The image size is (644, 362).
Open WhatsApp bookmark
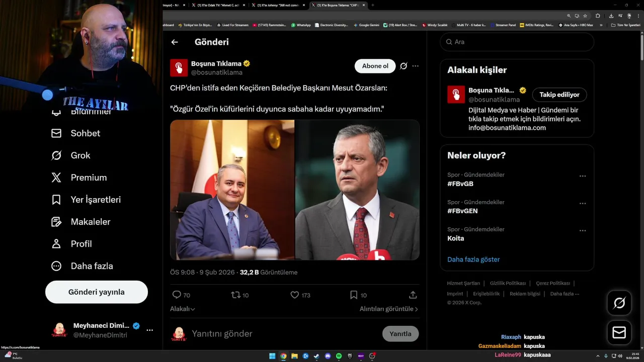click(x=301, y=25)
